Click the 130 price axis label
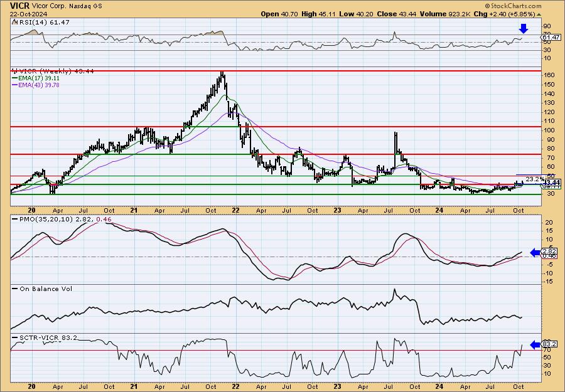565x392 pixels. pos(549,103)
